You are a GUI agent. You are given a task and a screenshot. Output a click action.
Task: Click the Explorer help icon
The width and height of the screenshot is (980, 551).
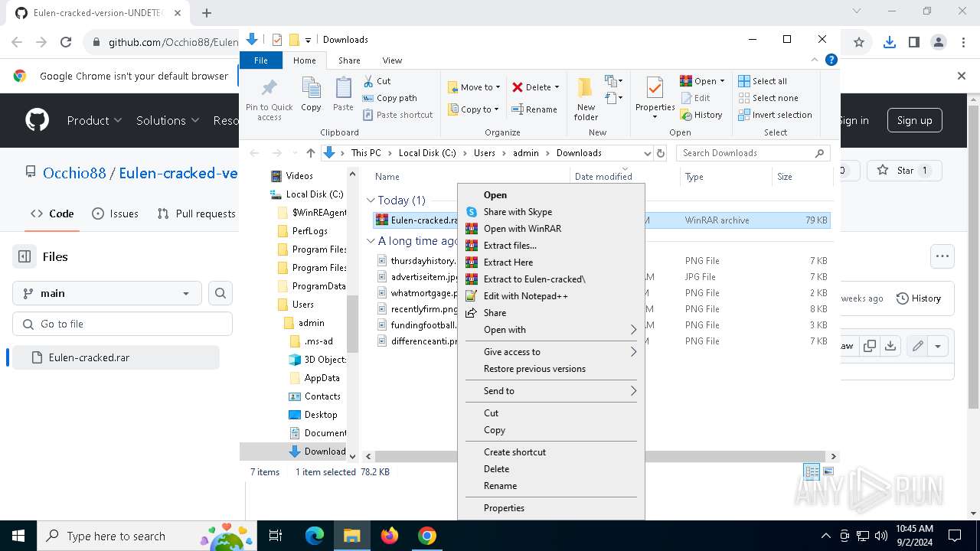point(831,60)
